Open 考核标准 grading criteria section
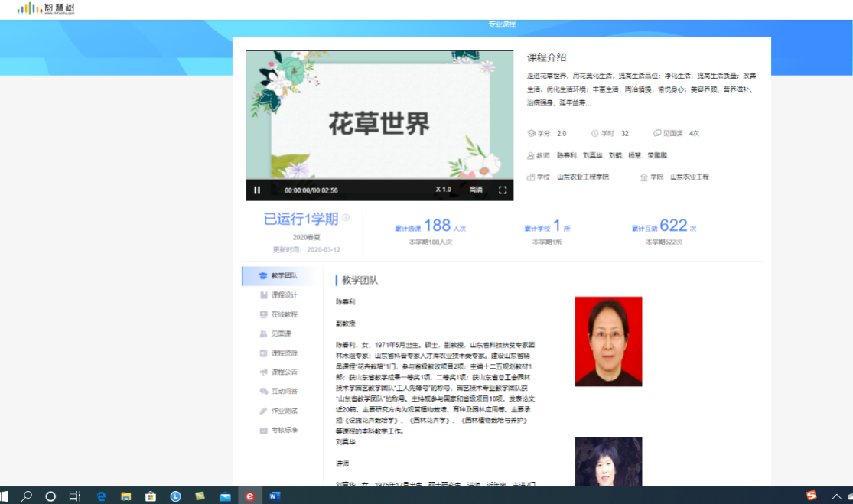The width and height of the screenshot is (853, 504). [x=283, y=431]
